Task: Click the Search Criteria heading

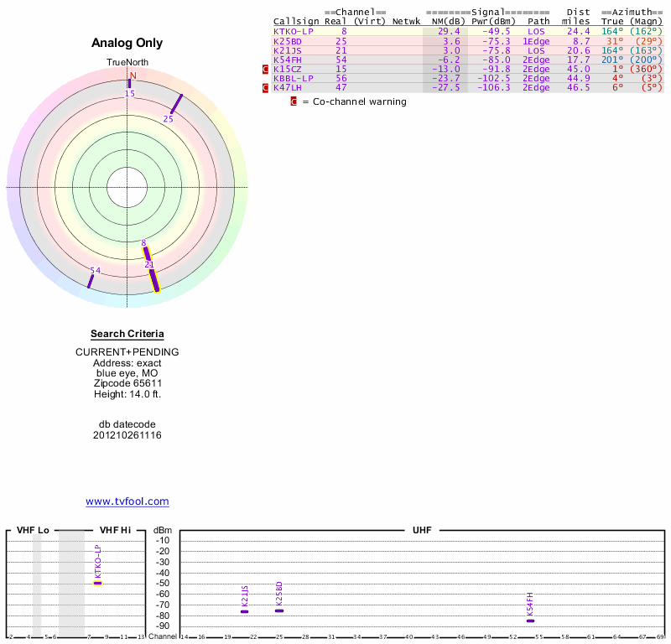Action: [x=127, y=334]
